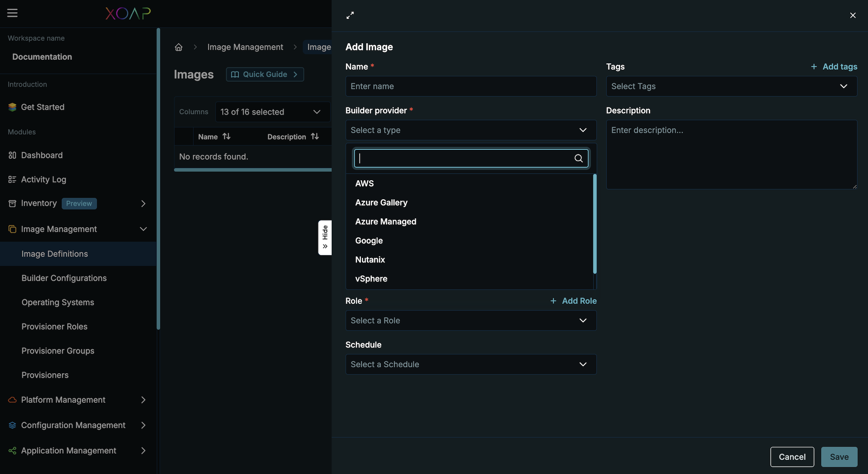Click the home breadcrumb icon

(x=179, y=47)
